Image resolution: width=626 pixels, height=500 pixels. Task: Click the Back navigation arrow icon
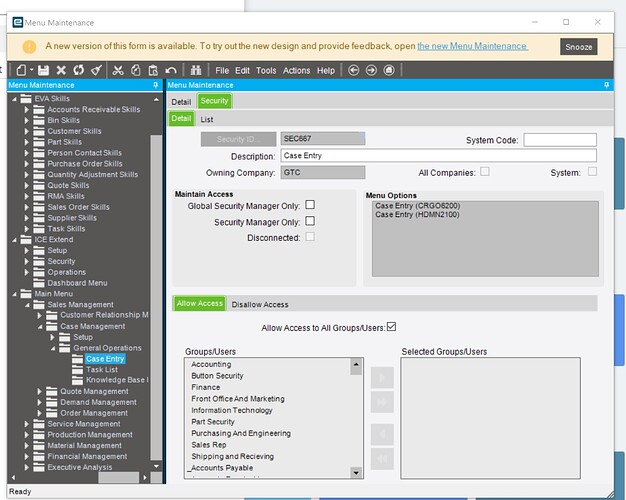tap(353, 70)
